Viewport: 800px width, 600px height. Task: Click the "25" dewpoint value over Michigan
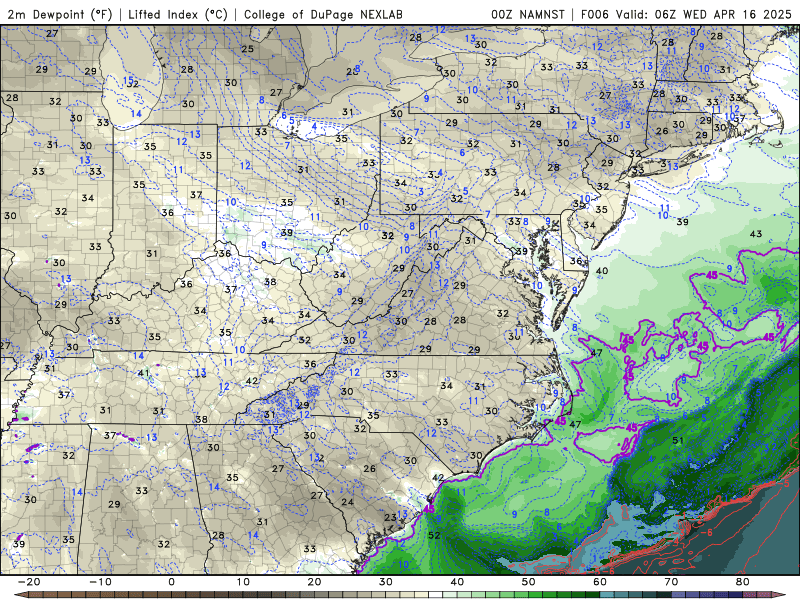247,49
